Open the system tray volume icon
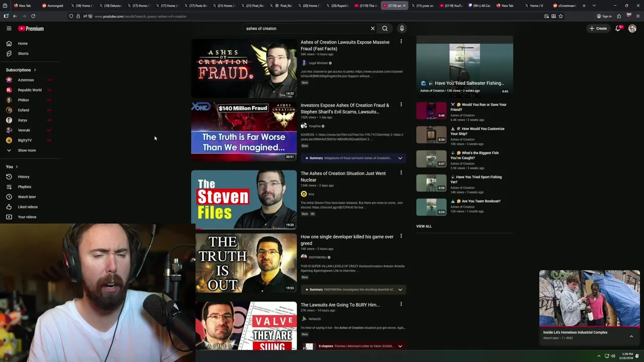This screenshot has width=644, height=362. 613,356
